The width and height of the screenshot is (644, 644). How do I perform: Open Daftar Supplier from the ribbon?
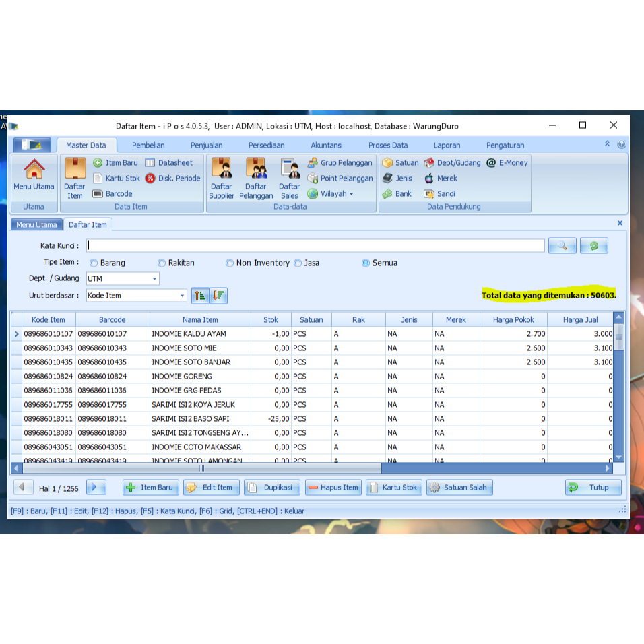(x=222, y=175)
